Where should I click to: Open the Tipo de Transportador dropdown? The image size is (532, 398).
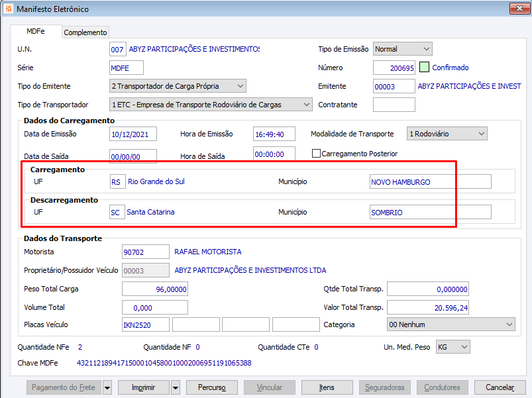[211, 105]
